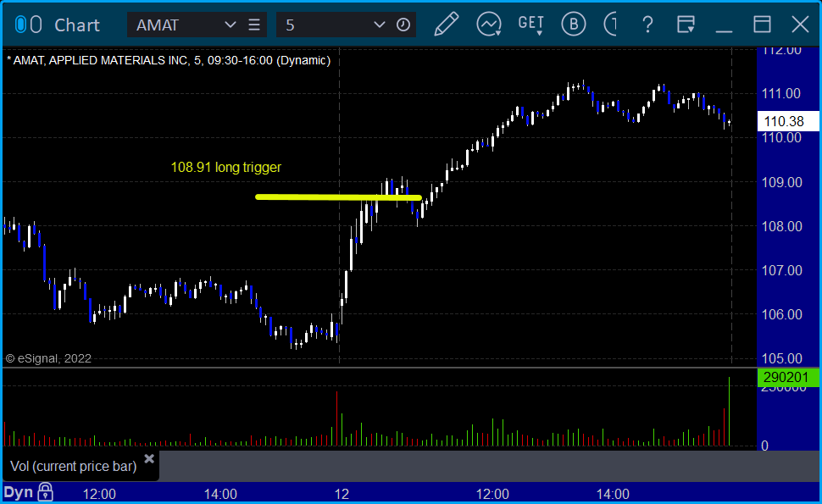Image resolution: width=822 pixels, height=504 pixels.
Task: Click the 107.00 price axis label
Action: click(781, 270)
